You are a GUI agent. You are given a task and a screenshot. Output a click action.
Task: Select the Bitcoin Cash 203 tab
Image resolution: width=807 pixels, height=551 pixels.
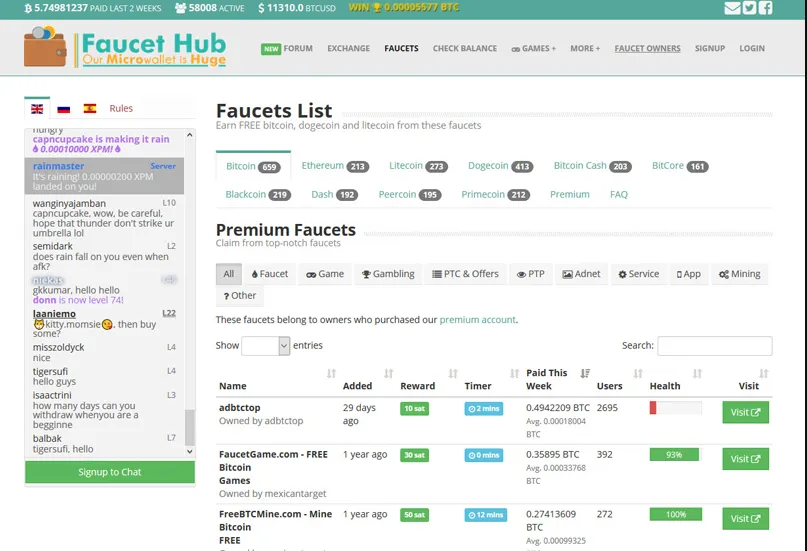coord(592,166)
